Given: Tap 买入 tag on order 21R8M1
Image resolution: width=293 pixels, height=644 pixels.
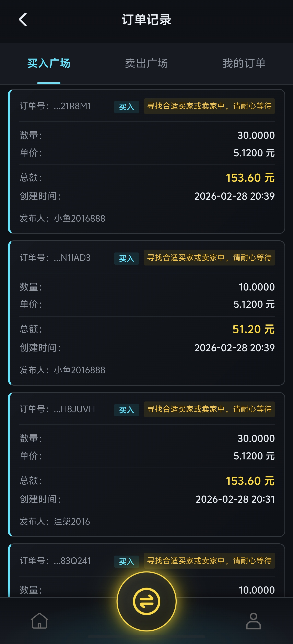Looking at the screenshot, I should pyautogui.click(x=126, y=107).
